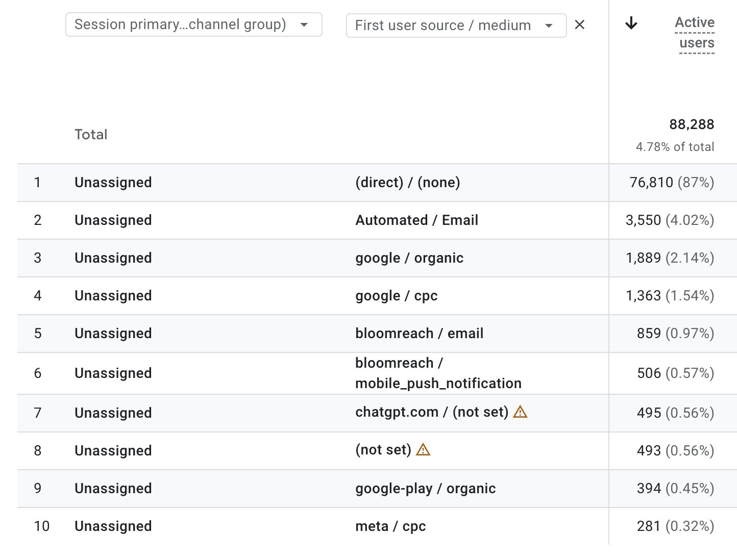The height and width of the screenshot is (560, 737).
Task: Click dropdown arrow of Session primary channel group
Action: point(304,24)
